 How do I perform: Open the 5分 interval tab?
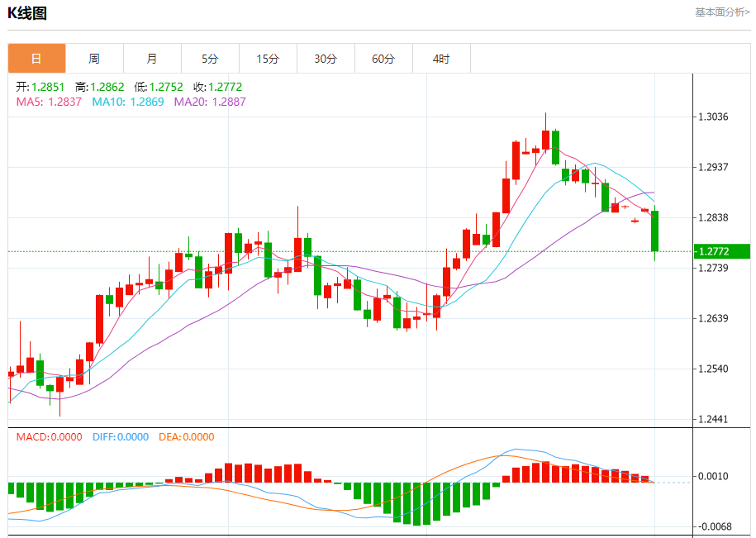(x=210, y=59)
